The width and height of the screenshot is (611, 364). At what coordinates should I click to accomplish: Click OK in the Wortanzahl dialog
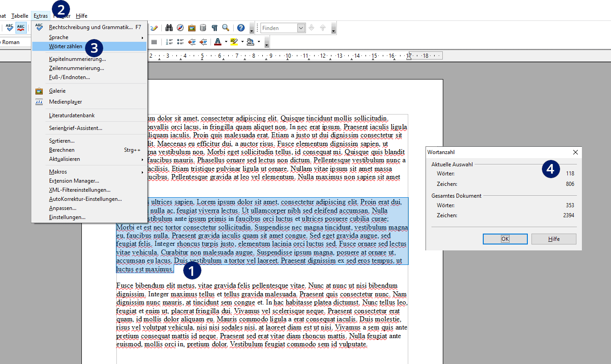click(505, 239)
